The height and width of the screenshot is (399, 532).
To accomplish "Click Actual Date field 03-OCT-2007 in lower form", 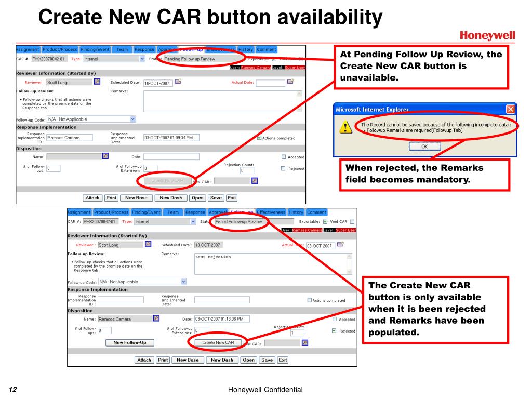I will tap(320, 246).
